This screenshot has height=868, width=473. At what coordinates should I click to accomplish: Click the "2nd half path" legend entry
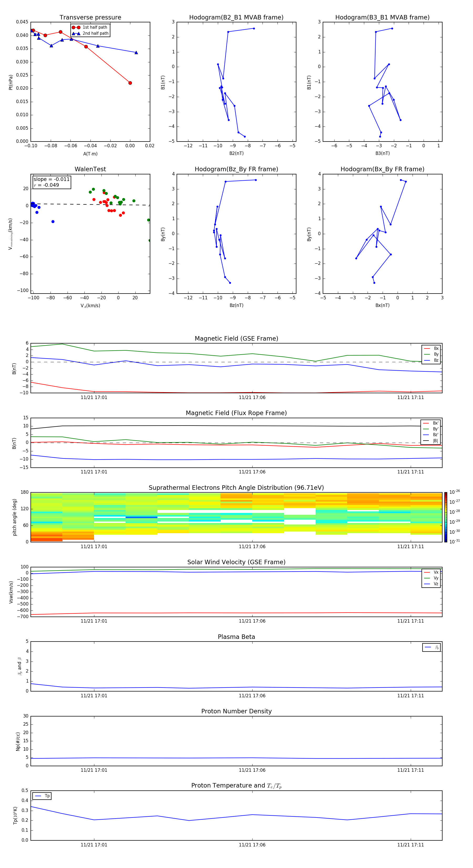[x=90, y=33]
